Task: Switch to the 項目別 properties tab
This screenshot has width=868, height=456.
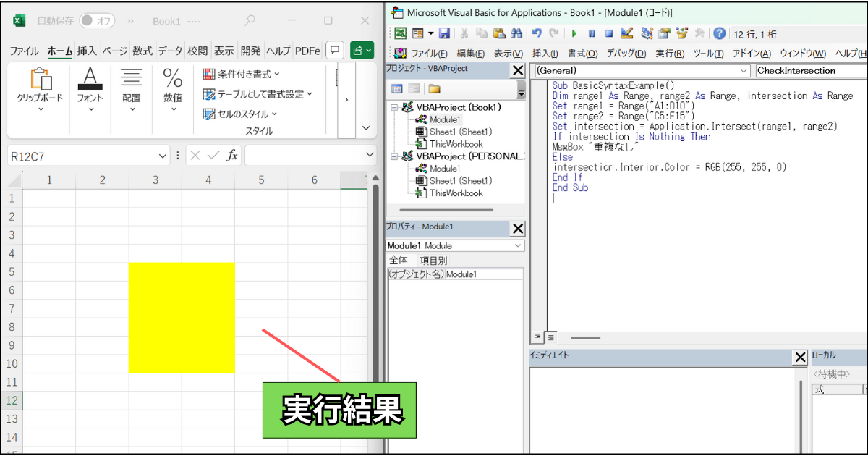Action: pyautogui.click(x=433, y=260)
